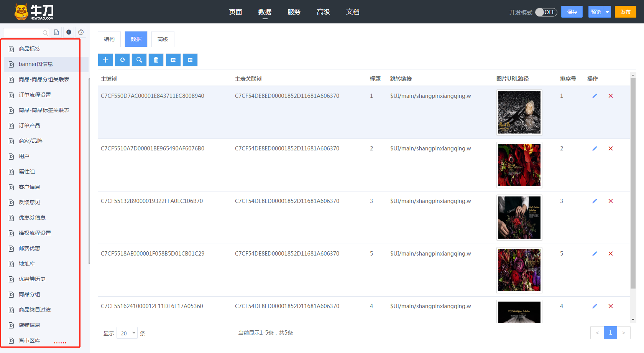The width and height of the screenshot is (644, 353).
Task: Click the 牛刀 NEWDAO logo
Action: click(x=34, y=12)
